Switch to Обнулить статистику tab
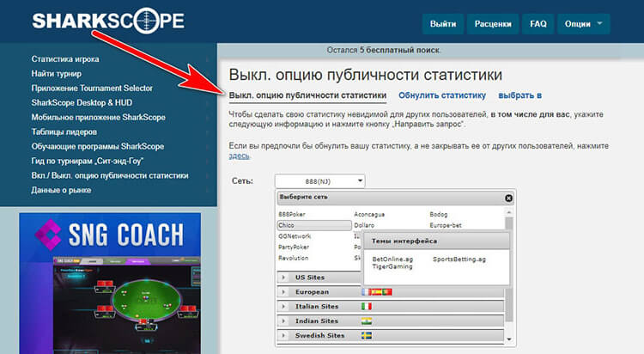 point(442,95)
